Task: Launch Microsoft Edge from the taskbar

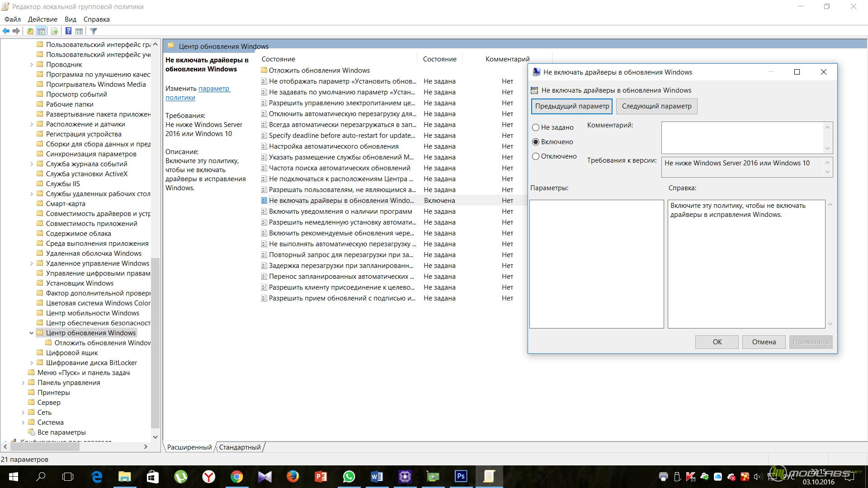Action: click(97, 477)
